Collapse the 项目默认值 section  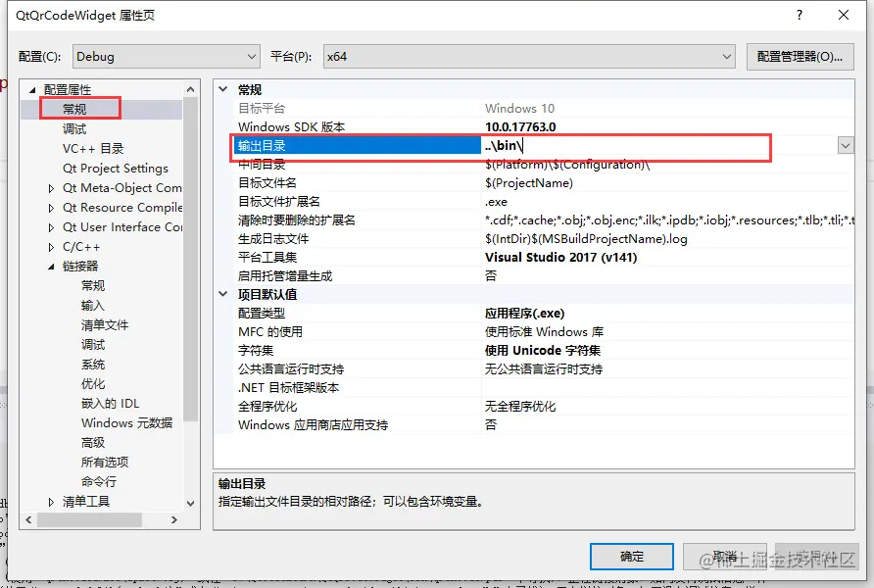[223, 294]
